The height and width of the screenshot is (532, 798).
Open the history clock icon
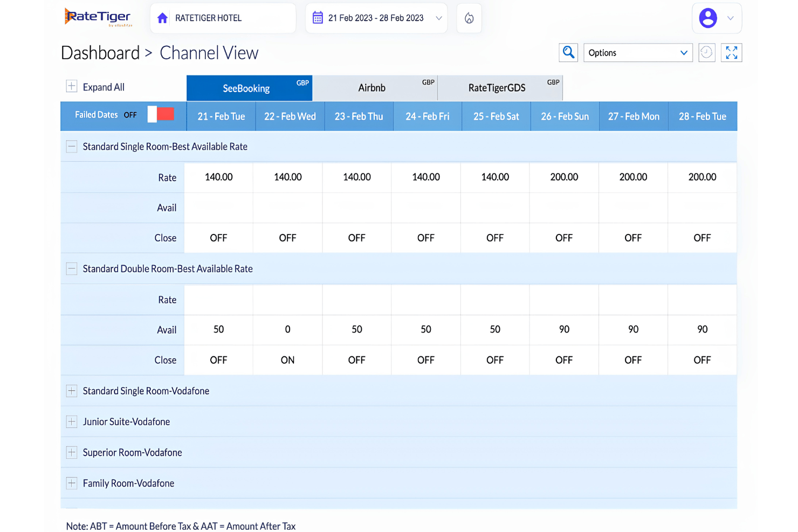[706, 52]
